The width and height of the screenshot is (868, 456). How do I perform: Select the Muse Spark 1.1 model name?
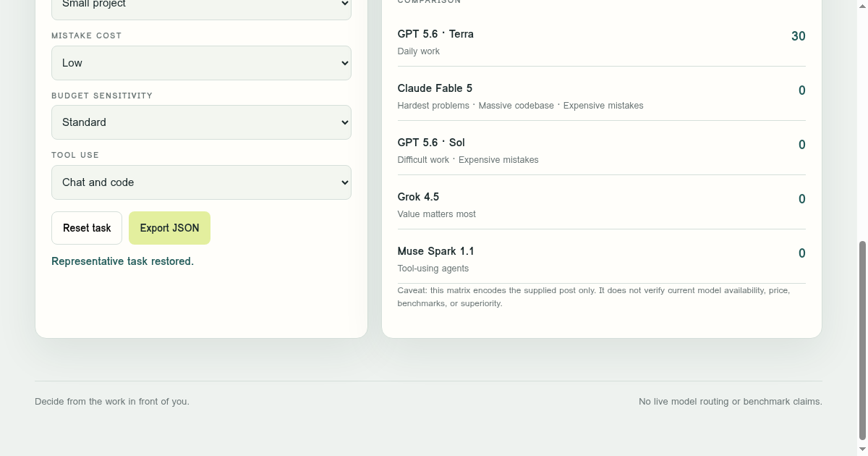435,251
